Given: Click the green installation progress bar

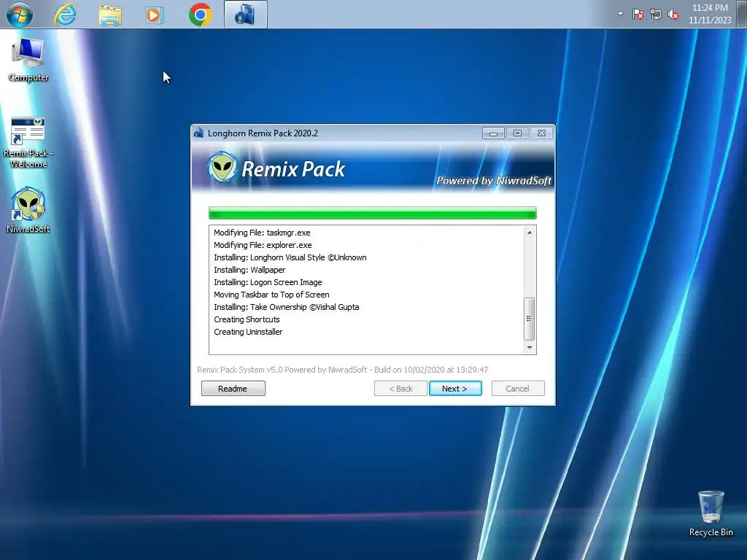Looking at the screenshot, I should [x=373, y=213].
